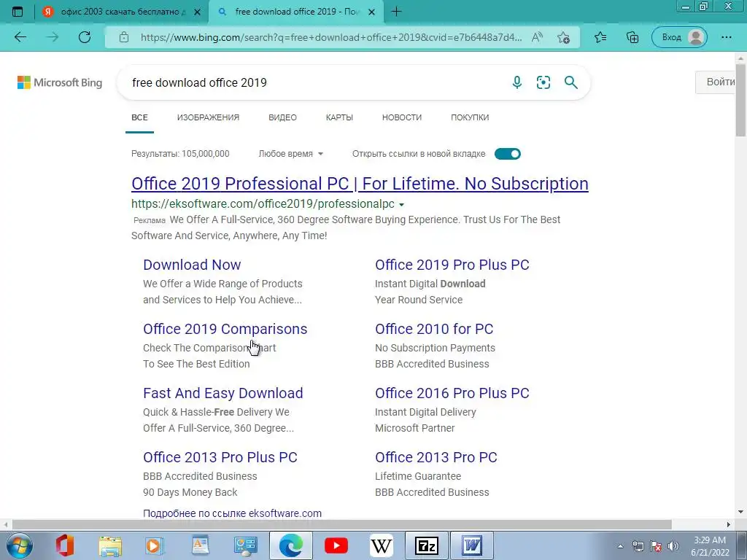Switch to the офис 2003 browser tab
The image size is (747, 560).
coord(122,12)
